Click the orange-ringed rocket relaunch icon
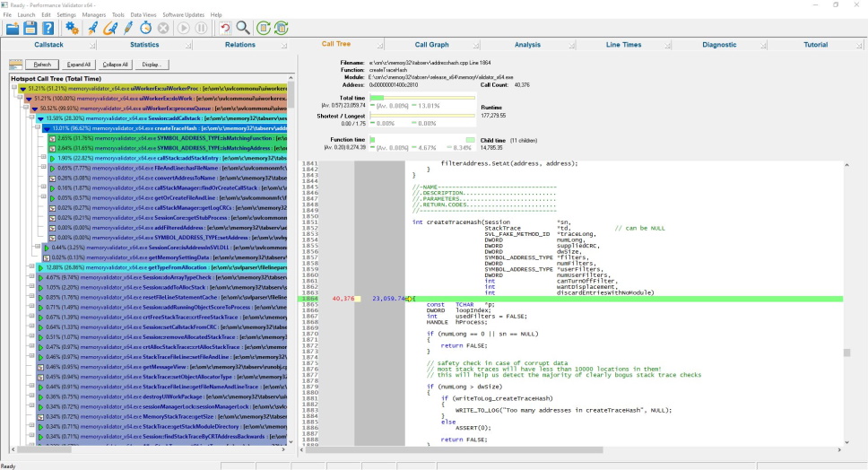868x470 pixels. pos(110,28)
